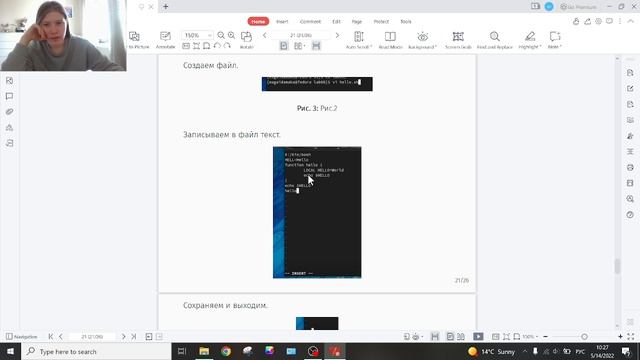Open the status bar zoom percentage dropdown
Image resolution: width=640 pixels, height=360 pixels.
[530, 337]
